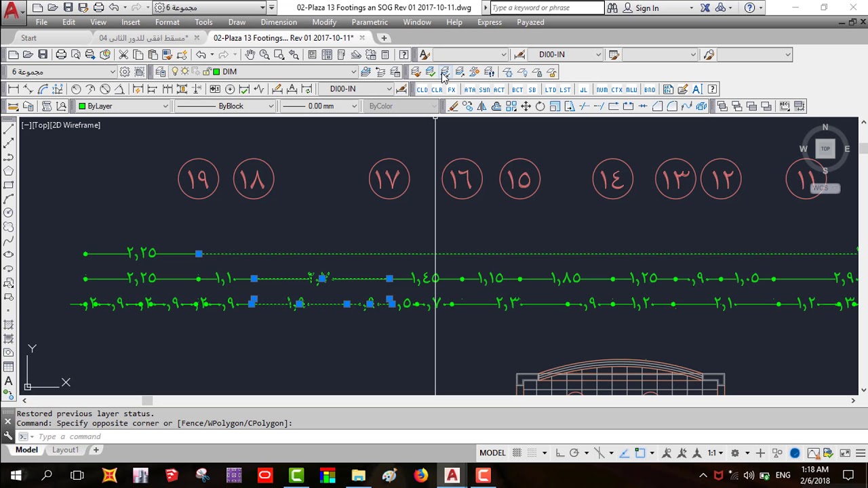This screenshot has width=868, height=488.
Task: Click the NUM text tool button
Action: [x=601, y=89]
